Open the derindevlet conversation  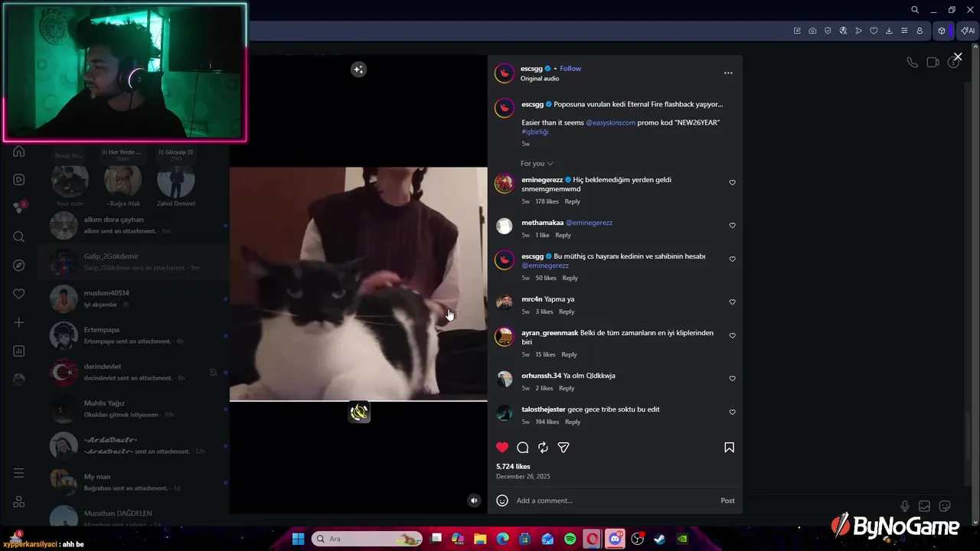[134, 372]
